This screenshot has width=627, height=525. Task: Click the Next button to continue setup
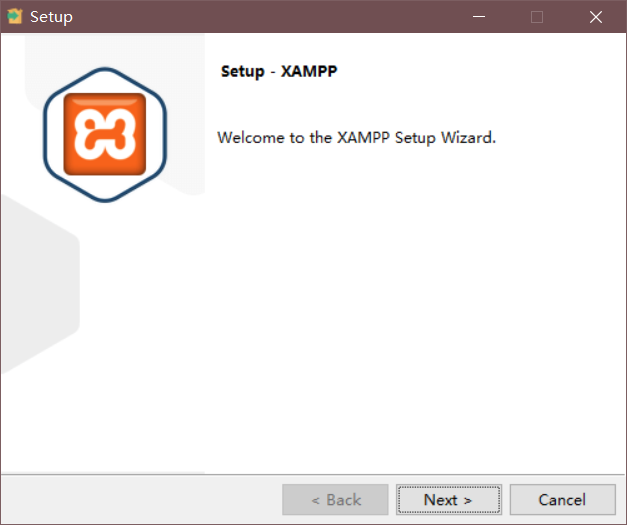[447, 500]
